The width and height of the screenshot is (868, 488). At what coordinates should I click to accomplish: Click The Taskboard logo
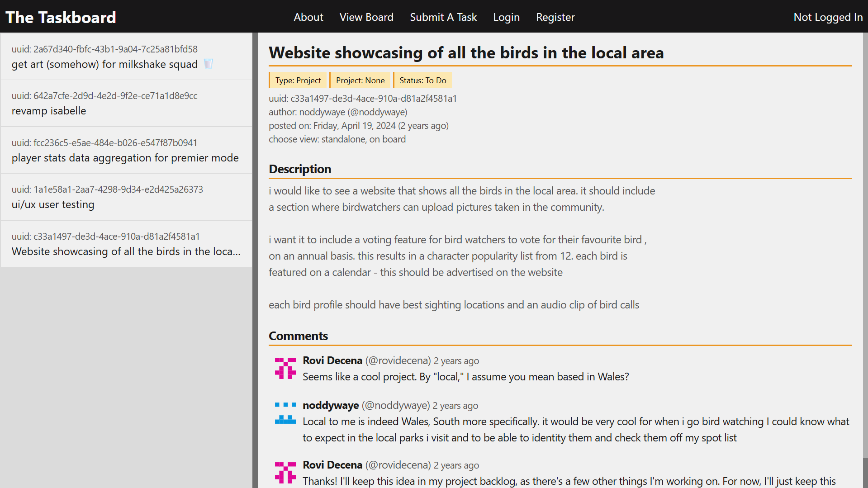tap(61, 17)
